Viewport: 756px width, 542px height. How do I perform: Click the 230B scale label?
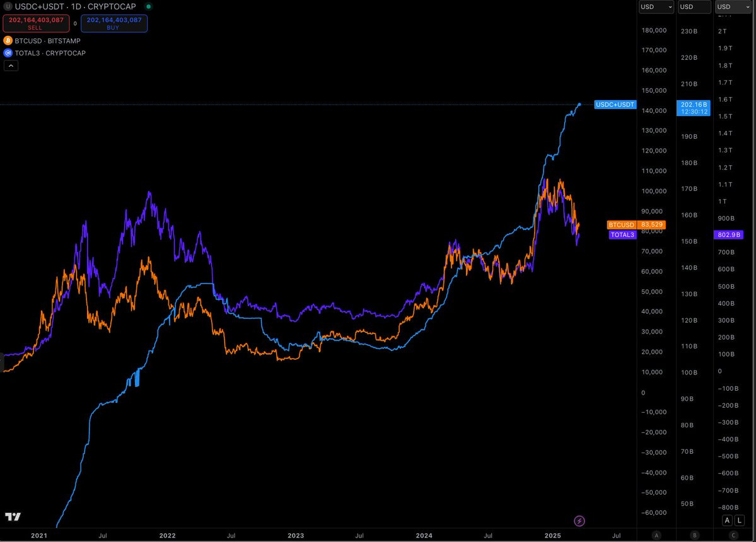[x=689, y=32]
